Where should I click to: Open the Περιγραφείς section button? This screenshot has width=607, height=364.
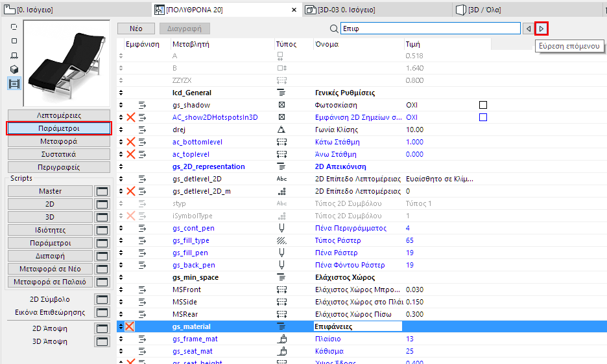59,167
